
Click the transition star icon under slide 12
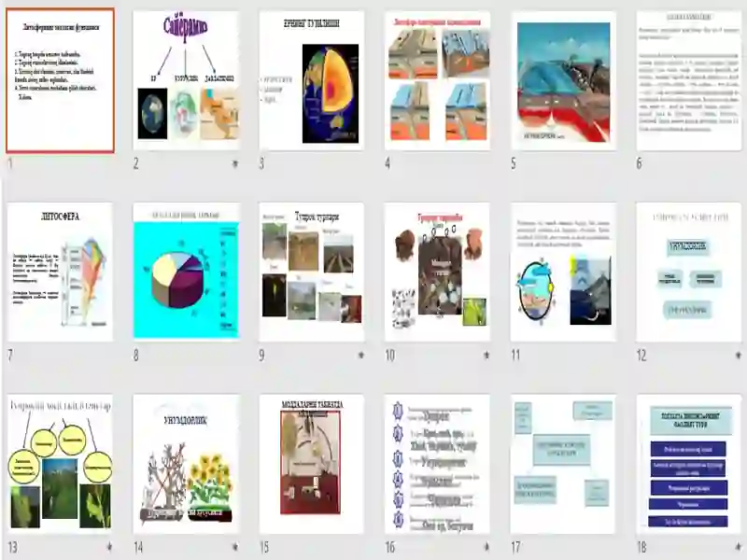tap(739, 356)
